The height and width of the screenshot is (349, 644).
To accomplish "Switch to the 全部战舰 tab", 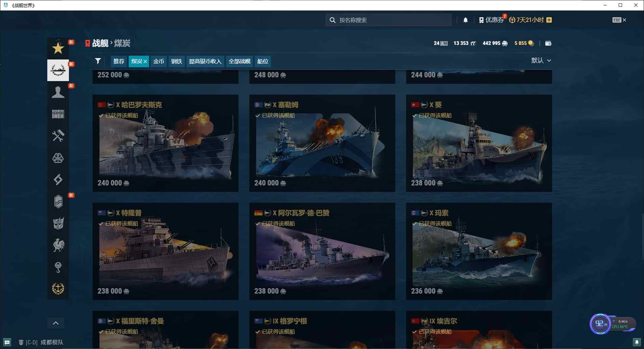I will tap(240, 61).
